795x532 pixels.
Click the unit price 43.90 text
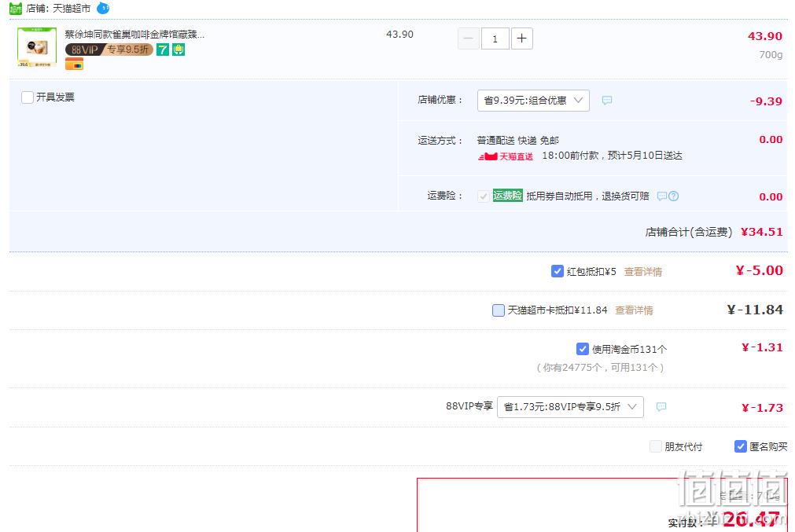[x=399, y=35]
